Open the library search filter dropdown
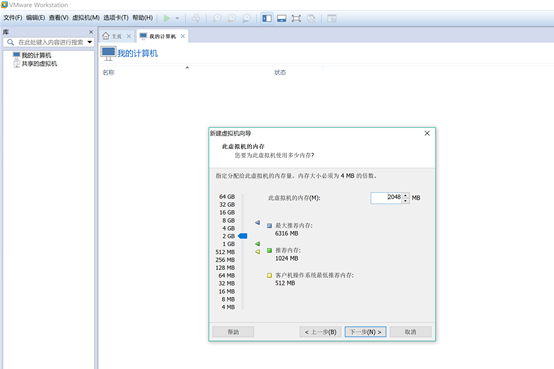Image resolution: width=554 pixels, height=369 pixels. [90, 42]
